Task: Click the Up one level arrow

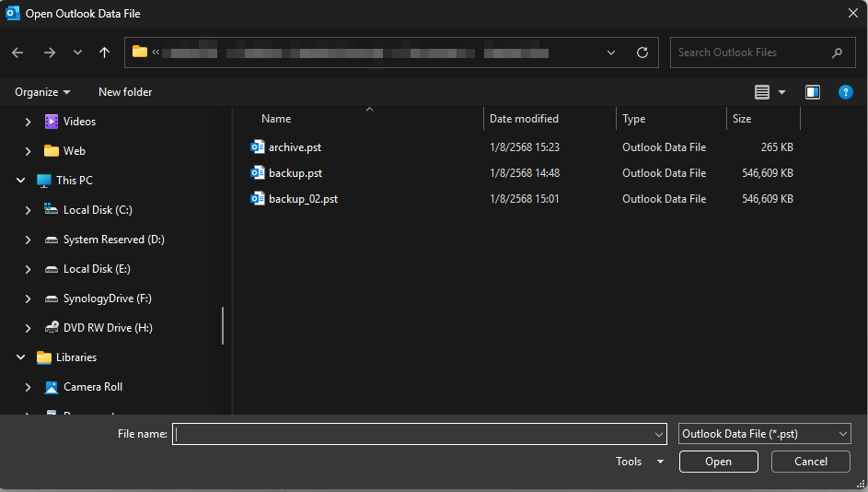Action: [x=104, y=53]
